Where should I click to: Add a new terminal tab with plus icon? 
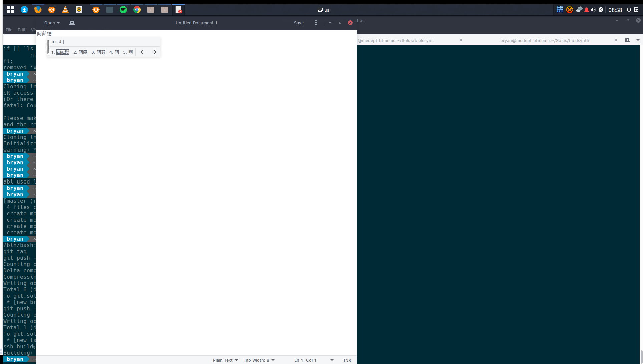coord(627,40)
